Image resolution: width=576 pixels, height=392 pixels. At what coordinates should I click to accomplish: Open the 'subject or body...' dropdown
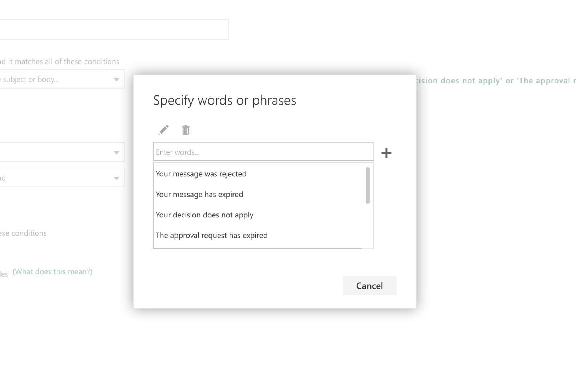click(62, 79)
